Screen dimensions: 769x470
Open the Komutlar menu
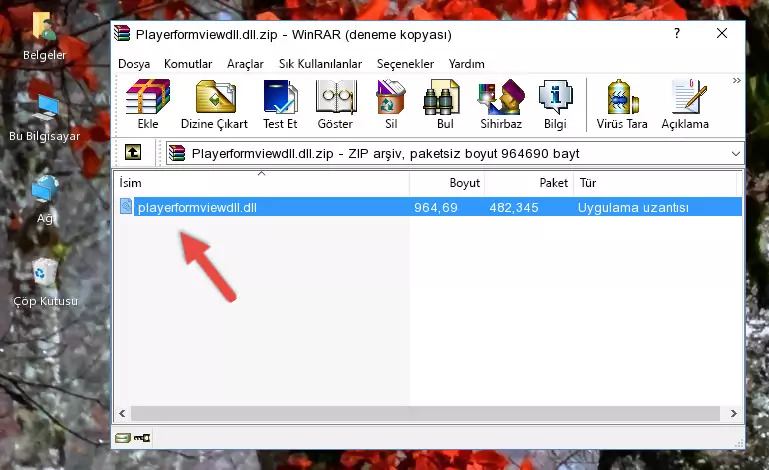pos(188,64)
